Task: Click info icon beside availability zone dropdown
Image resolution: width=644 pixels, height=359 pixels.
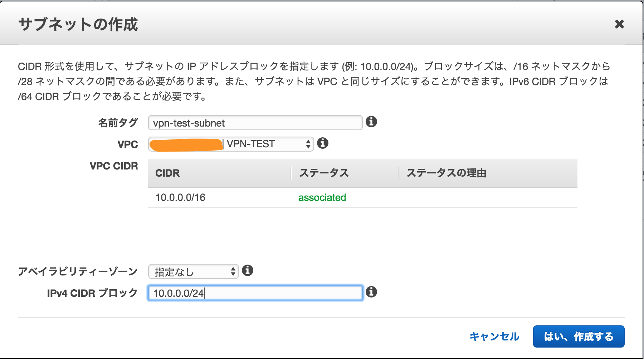Action: [x=248, y=271]
